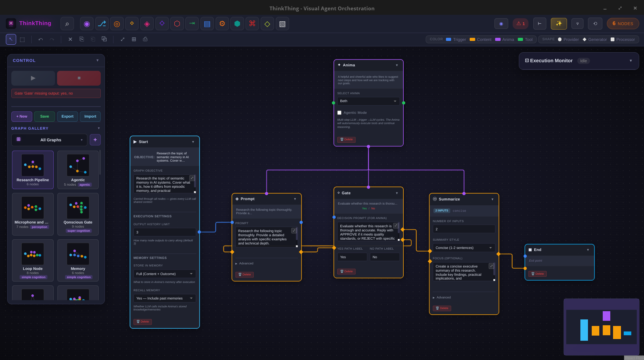The image size is (644, 360).
Task: Click the warning indicator showing 1
Action: pos(521,24)
